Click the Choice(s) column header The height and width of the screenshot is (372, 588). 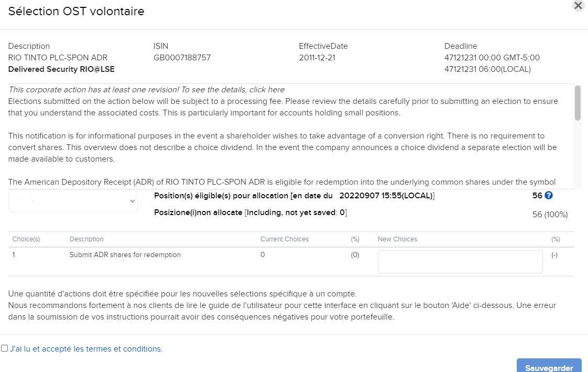(26, 239)
